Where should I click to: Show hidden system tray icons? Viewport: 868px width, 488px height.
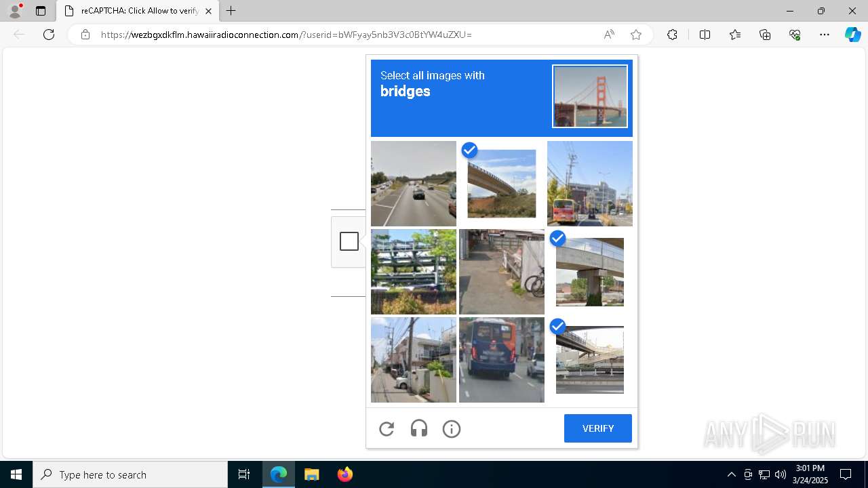pyautogui.click(x=731, y=474)
